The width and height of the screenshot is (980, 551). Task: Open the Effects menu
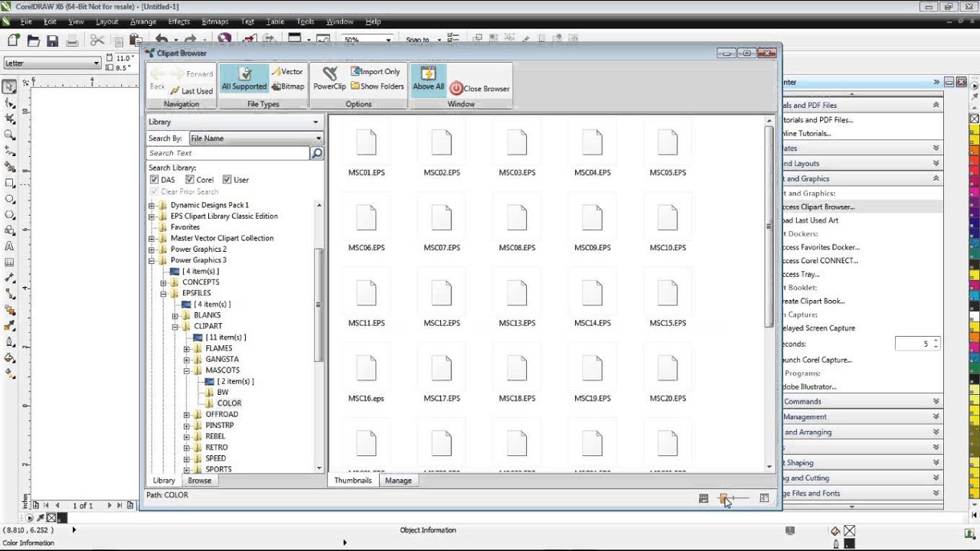tap(178, 21)
